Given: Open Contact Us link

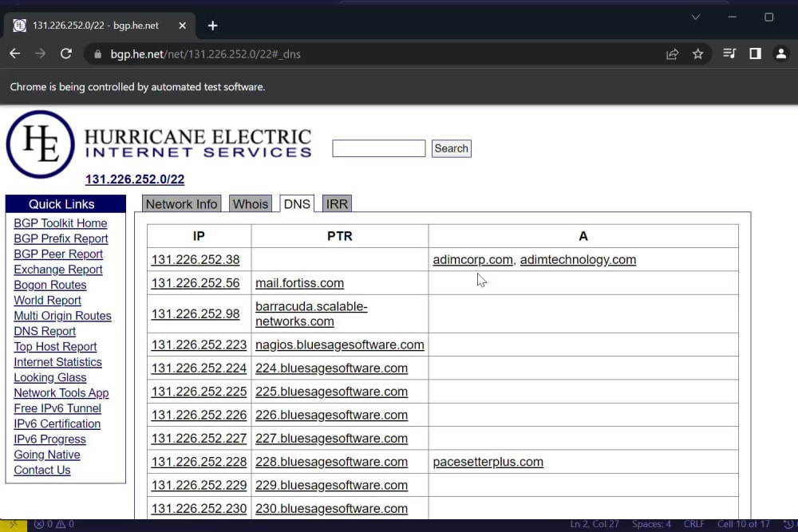Looking at the screenshot, I should pos(42,470).
